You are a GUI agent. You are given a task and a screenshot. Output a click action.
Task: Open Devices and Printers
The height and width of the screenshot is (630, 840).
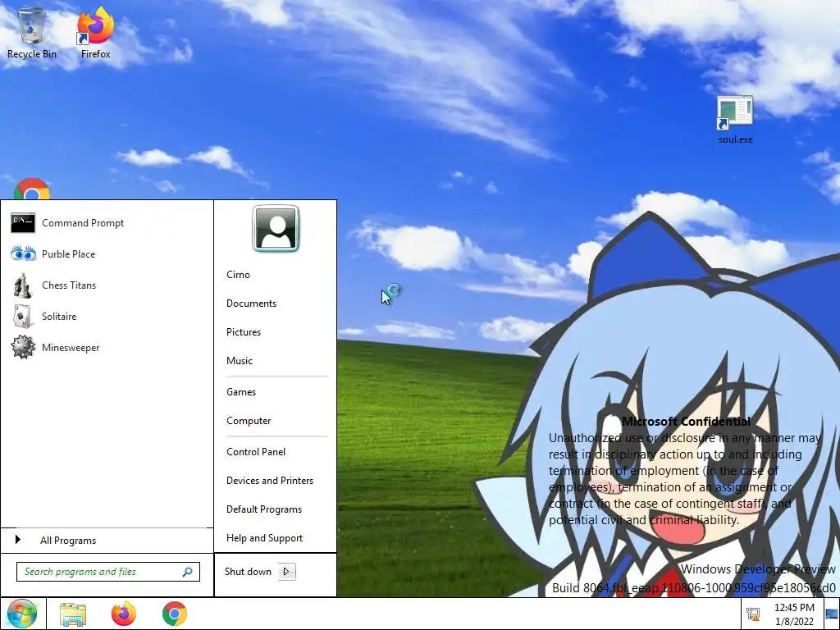pos(269,481)
